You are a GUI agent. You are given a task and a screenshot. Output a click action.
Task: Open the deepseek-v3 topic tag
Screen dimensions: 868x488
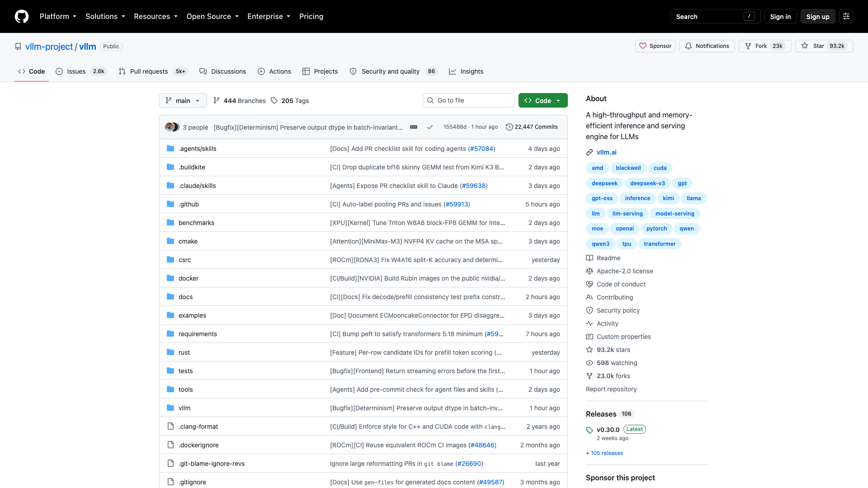point(647,183)
